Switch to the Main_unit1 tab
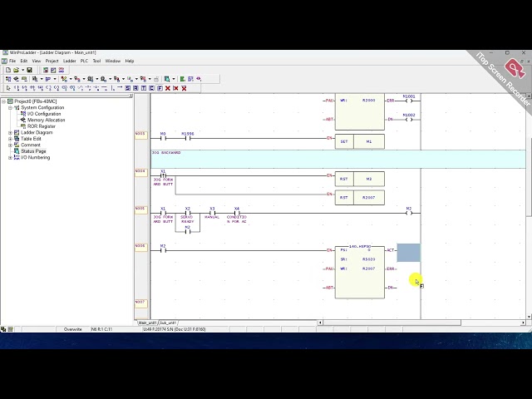This screenshot has height=399, width=532. (x=147, y=323)
